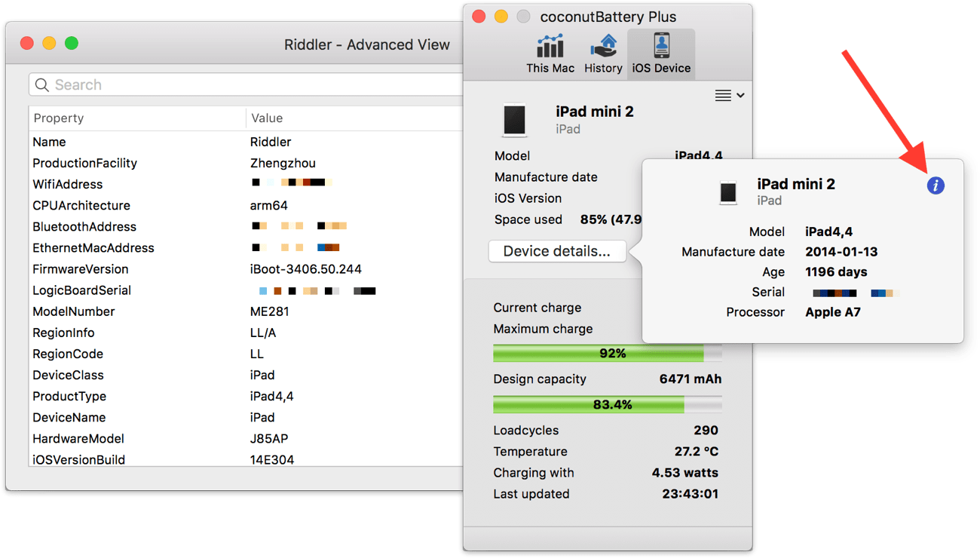This screenshot has height=558, width=980.
Task: Click the iPad mini 2 icon in coconutBattery
Action: pos(515,120)
